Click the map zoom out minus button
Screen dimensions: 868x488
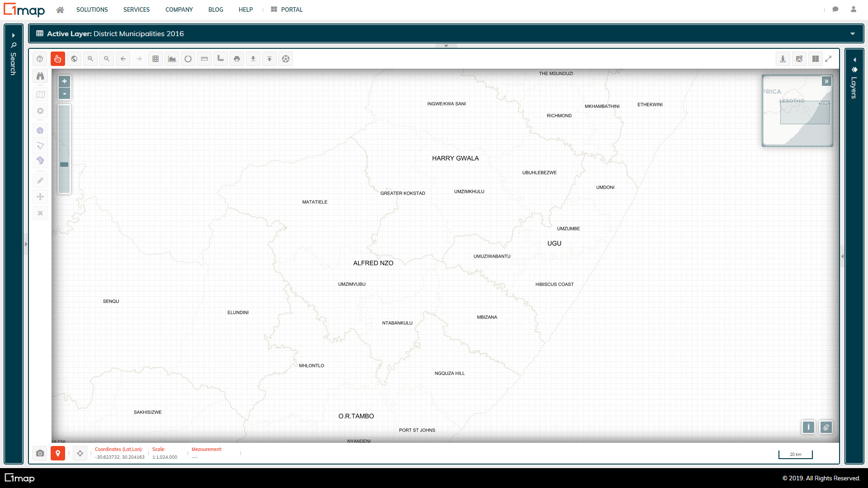coord(65,94)
